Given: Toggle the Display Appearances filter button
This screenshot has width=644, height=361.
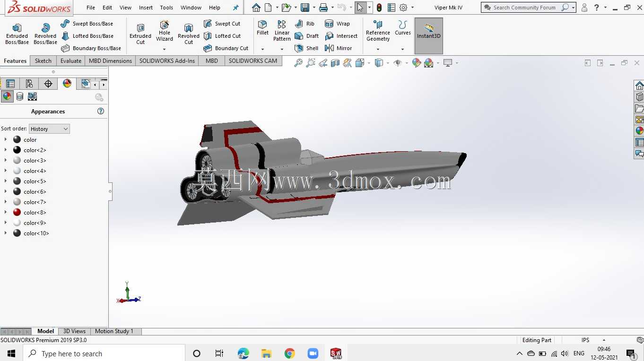Looking at the screenshot, I should pyautogui.click(x=7, y=96).
